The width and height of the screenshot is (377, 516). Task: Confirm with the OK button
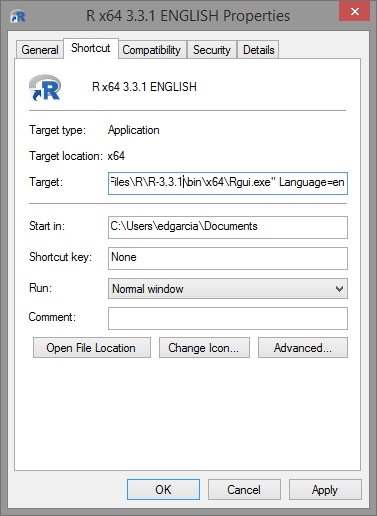163,490
